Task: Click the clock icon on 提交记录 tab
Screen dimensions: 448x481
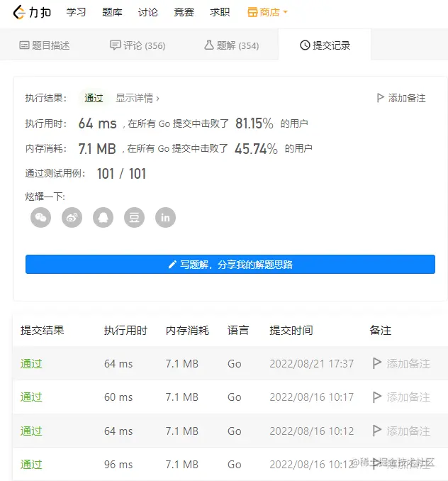Action: click(305, 45)
